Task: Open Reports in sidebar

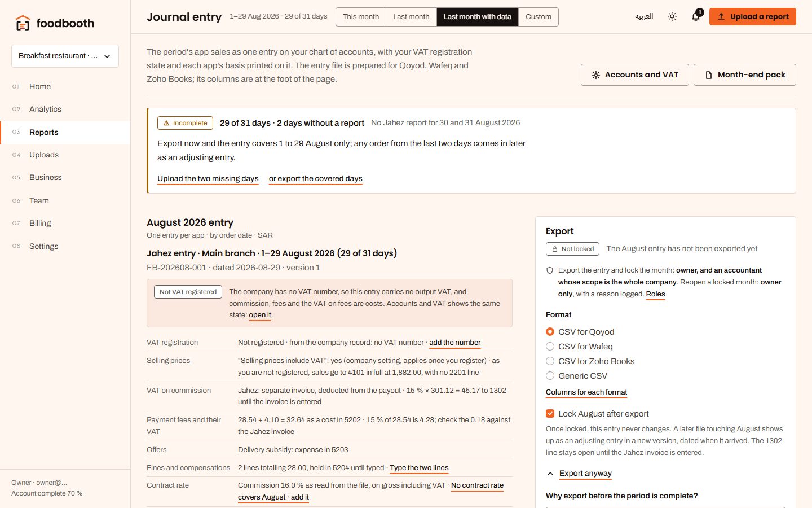Action: click(65, 132)
